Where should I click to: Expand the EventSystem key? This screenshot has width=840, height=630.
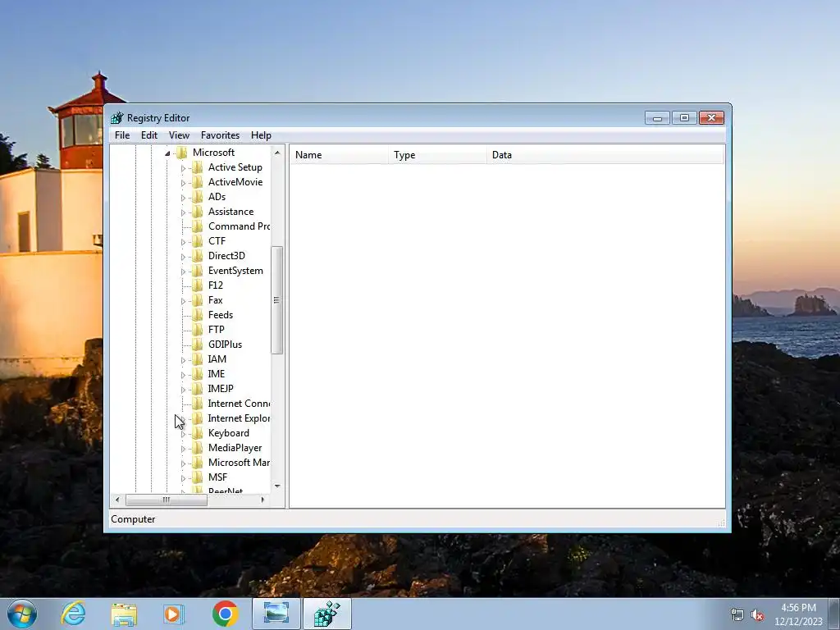183,272
